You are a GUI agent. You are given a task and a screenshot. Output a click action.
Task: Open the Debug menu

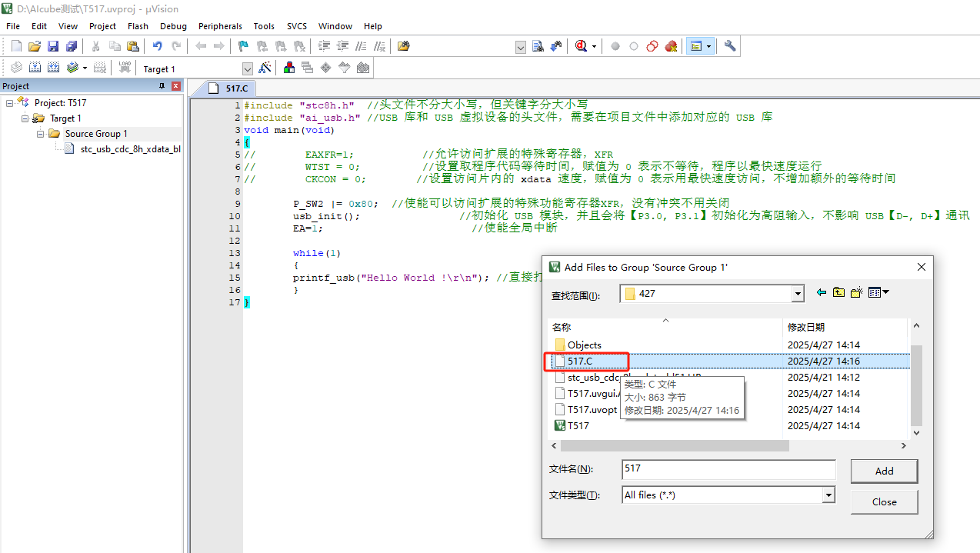pos(173,25)
